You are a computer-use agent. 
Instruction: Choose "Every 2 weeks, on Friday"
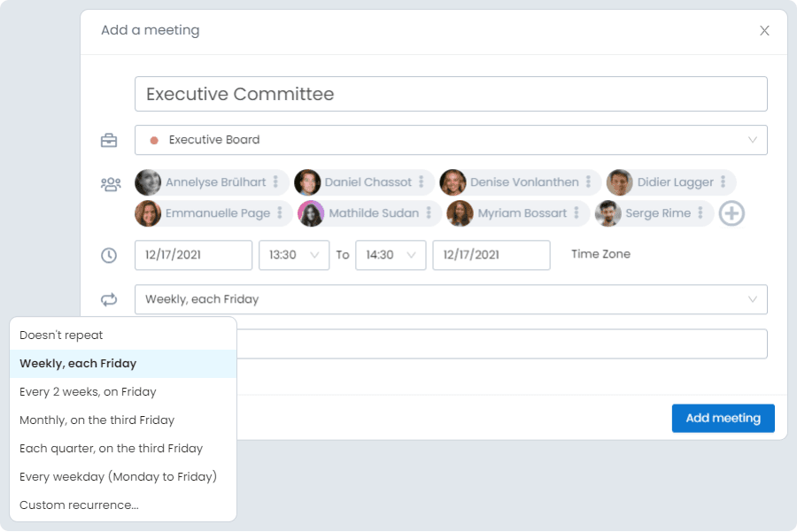coord(88,392)
